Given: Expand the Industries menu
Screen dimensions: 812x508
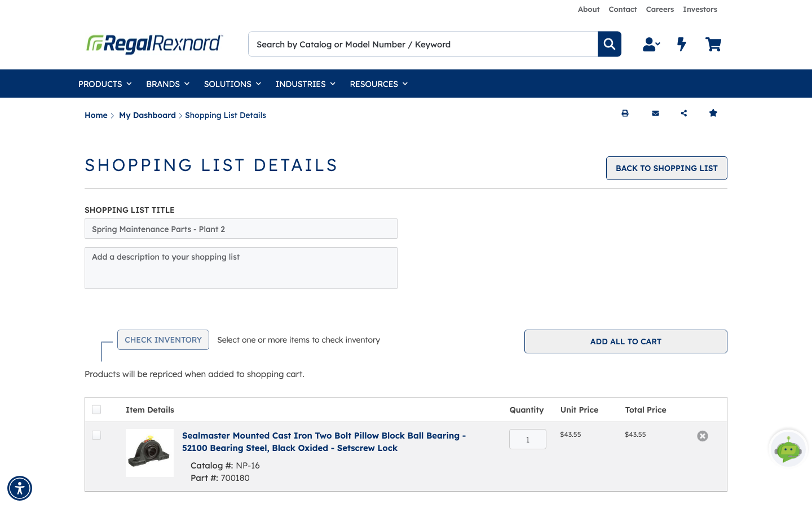Looking at the screenshot, I should pos(305,84).
